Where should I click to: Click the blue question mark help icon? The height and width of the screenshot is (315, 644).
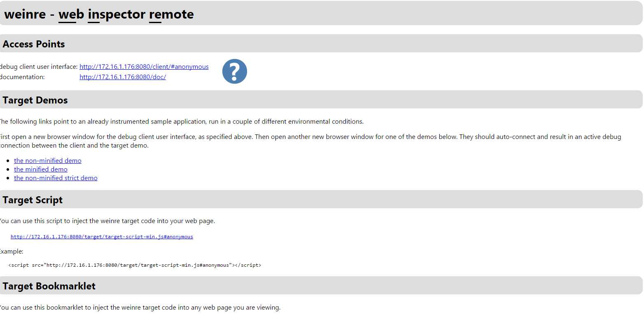(x=235, y=71)
